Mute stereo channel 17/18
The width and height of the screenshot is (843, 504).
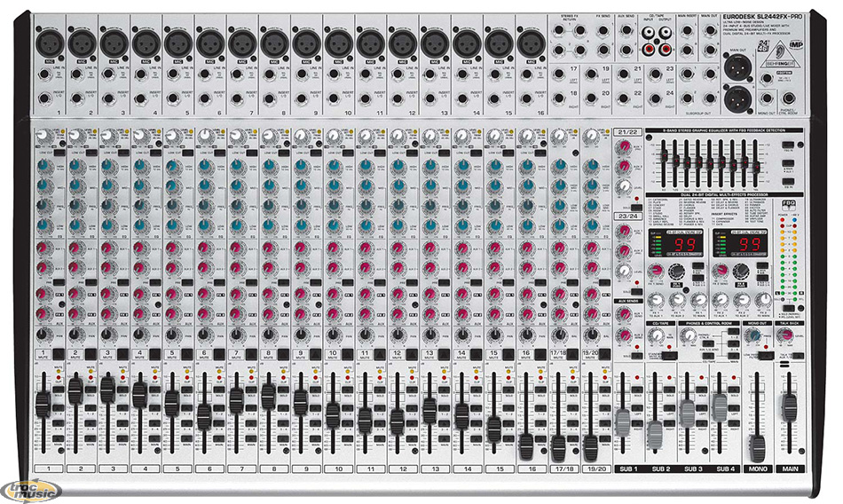click(573, 354)
